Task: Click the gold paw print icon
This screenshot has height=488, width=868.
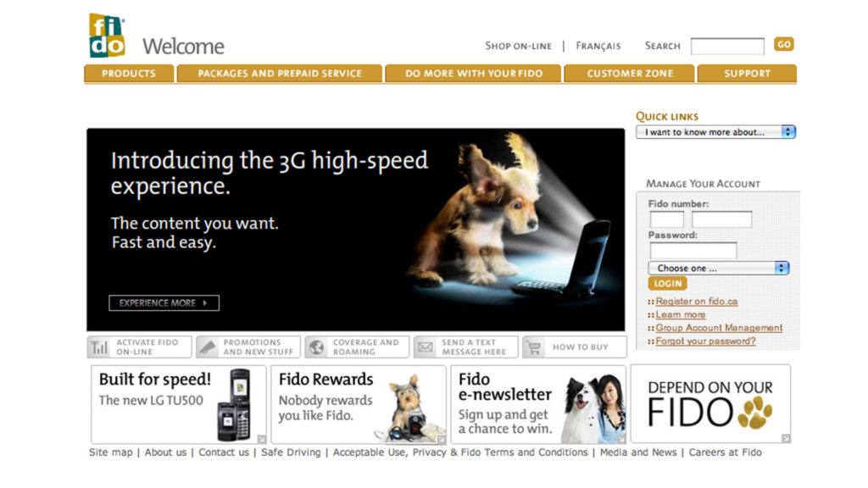Action: [754, 413]
